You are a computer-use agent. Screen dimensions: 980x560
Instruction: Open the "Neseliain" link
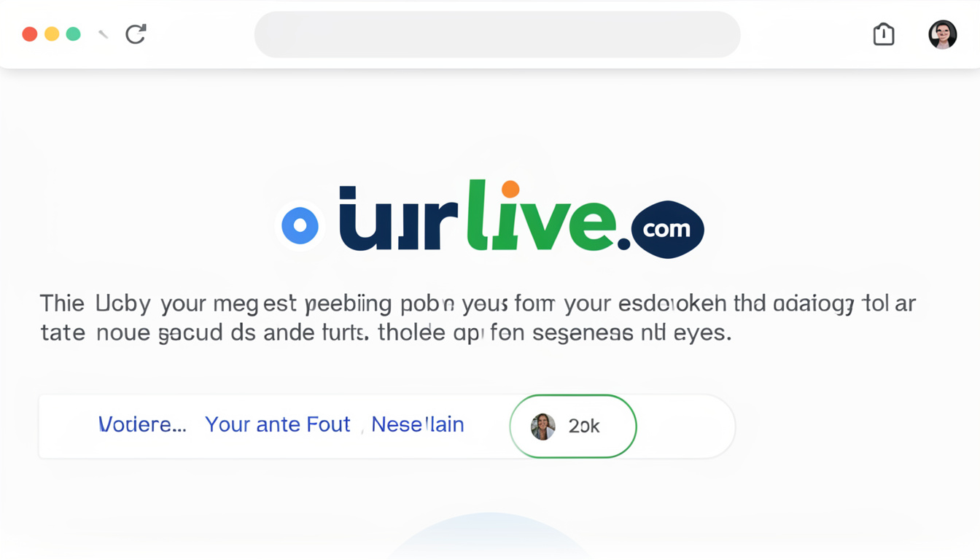pos(418,424)
